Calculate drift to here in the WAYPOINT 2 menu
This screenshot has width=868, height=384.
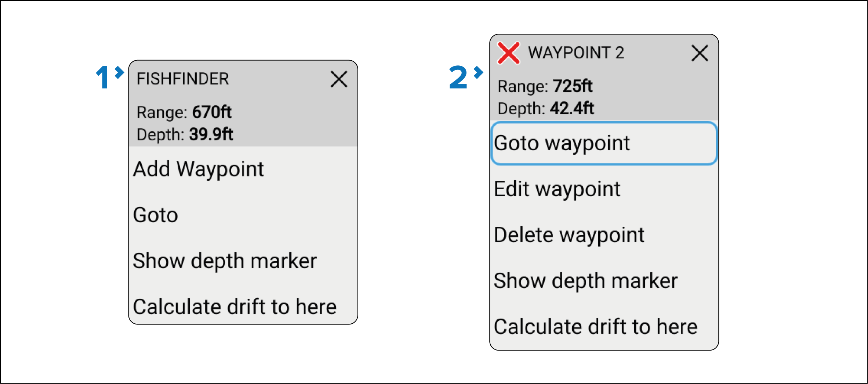coord(595,327)
